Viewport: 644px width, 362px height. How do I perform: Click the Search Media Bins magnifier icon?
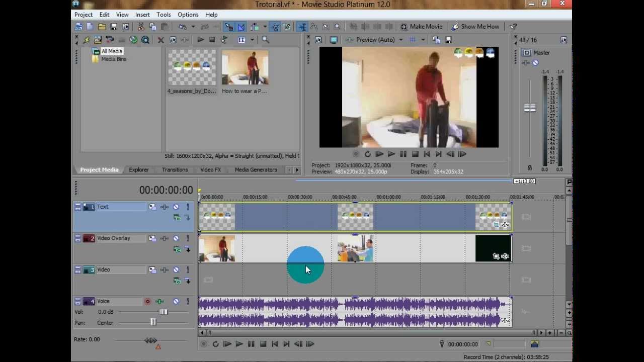tap(266, 40)
